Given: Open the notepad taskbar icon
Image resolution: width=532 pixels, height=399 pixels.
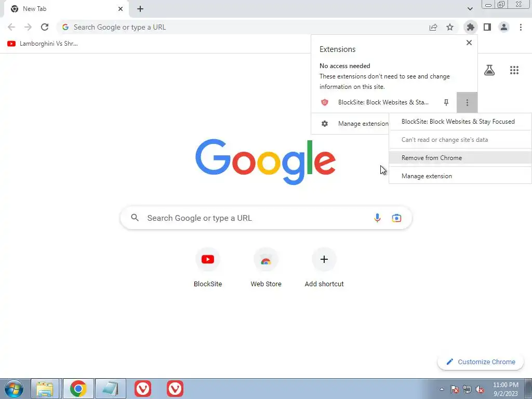Looking at the screenshot, I should click(111, 389).
